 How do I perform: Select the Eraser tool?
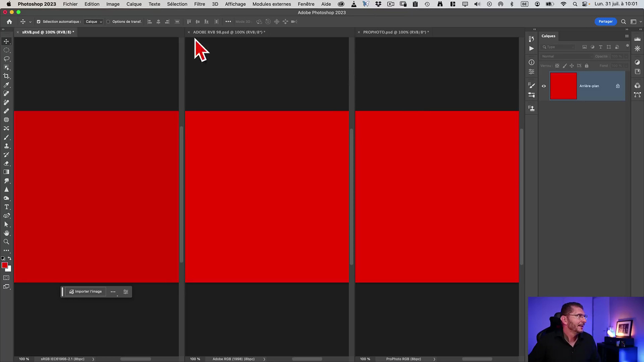click(x=6, y=163)
